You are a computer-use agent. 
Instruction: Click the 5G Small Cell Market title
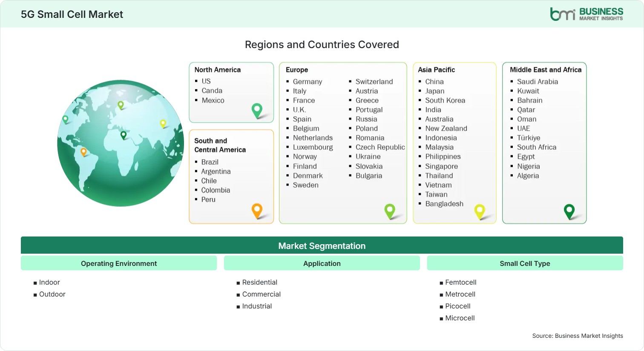[72, 14]
